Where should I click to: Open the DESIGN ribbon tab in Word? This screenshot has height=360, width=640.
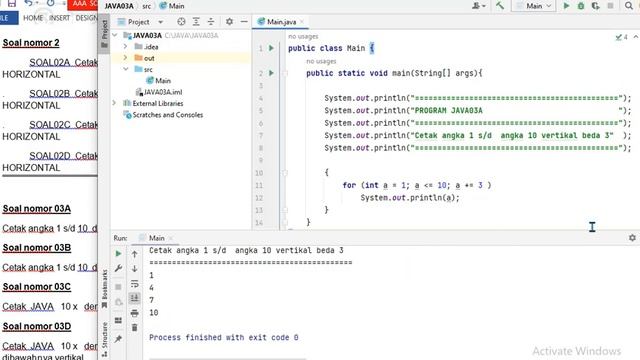86,18
